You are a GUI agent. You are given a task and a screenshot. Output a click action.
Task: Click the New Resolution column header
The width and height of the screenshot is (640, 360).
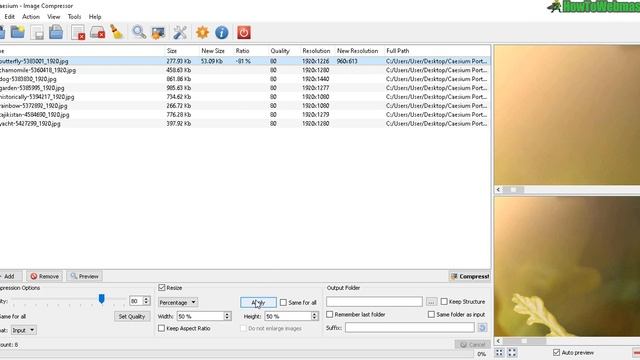358,51
